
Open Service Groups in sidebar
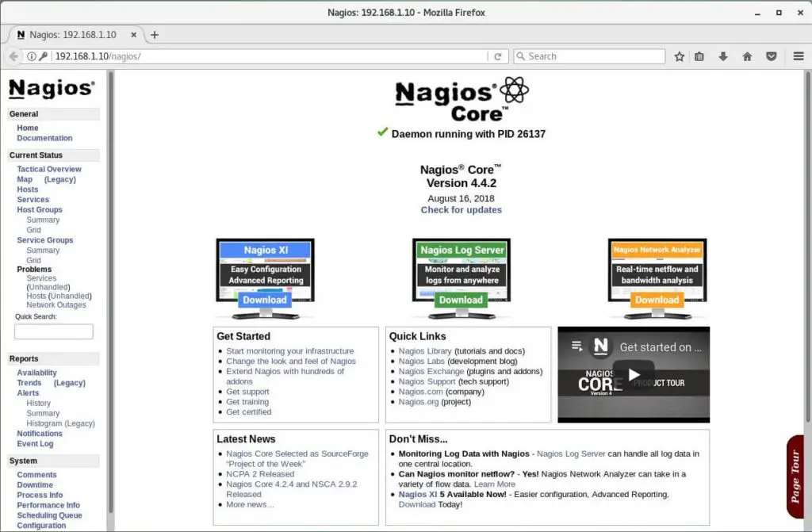pyautogui.click(x=44, y=240)
